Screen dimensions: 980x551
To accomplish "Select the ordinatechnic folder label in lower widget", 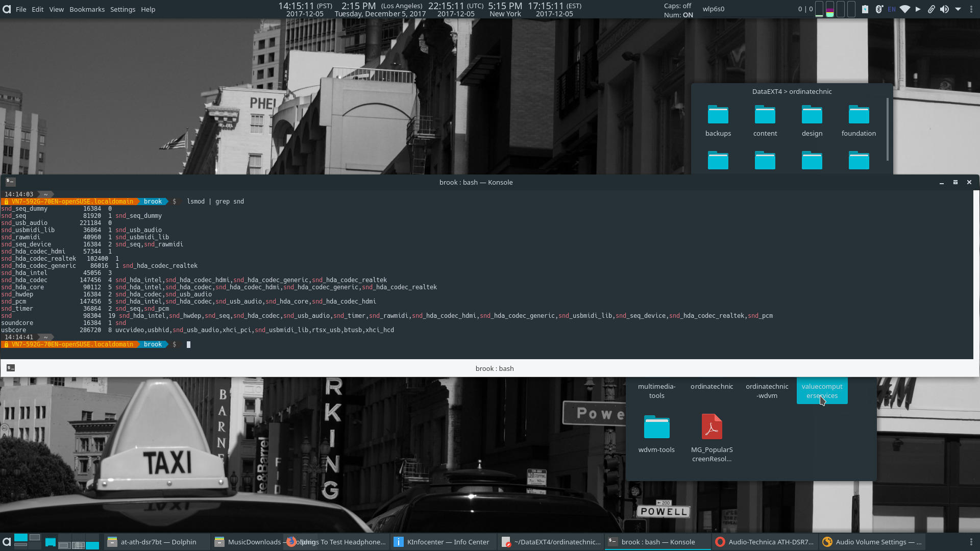I will [712, 386].
